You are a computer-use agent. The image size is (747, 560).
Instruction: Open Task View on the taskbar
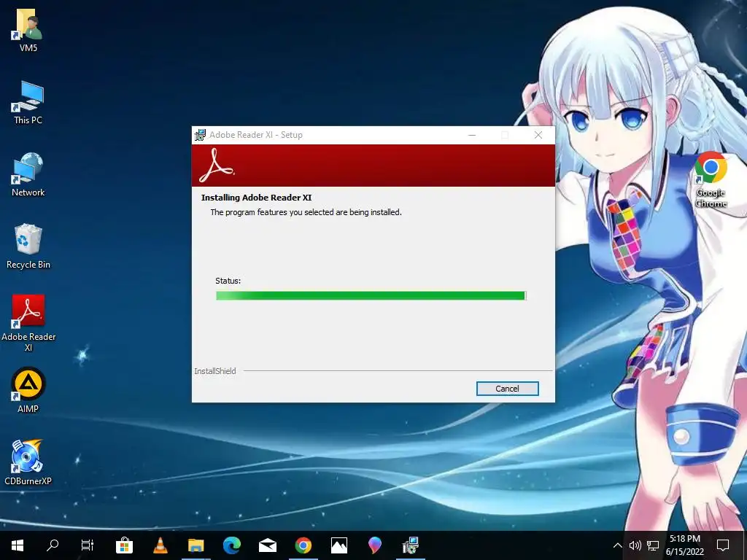(88, 545)
